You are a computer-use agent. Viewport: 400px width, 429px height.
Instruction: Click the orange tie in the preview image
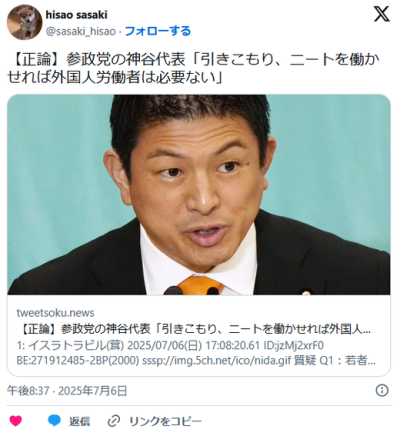(200, 285)
